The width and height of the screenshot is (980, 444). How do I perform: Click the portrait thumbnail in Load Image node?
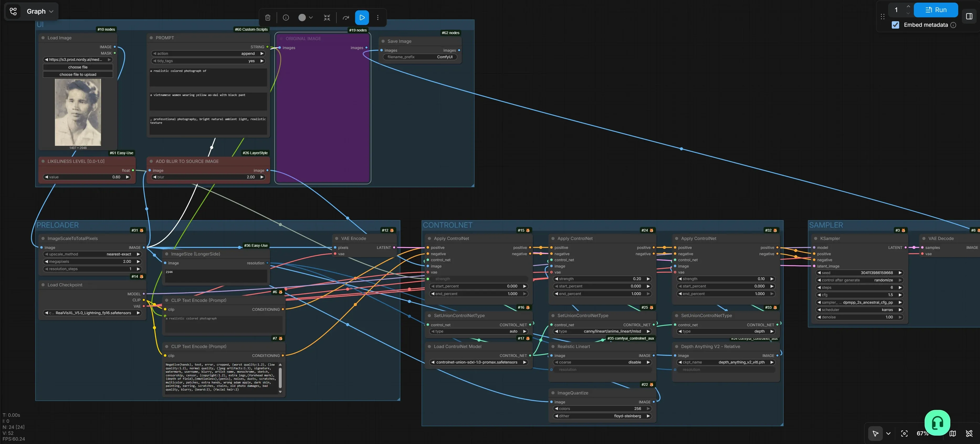[x=78, y=112]
